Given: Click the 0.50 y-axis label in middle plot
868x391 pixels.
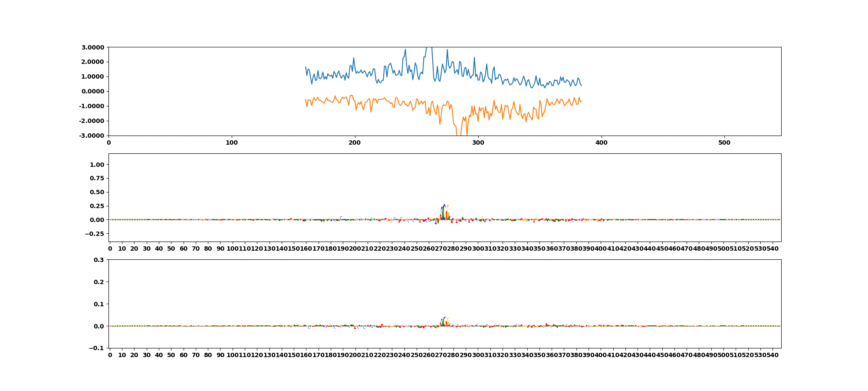Looking at the screenshot, I should [97, 192].
